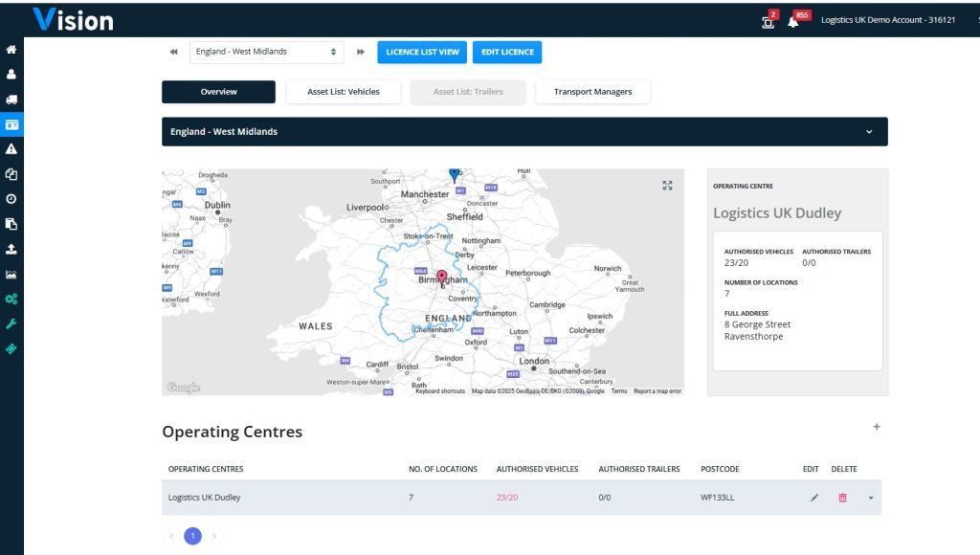Open the warning triangle icon in sidebar
The image size is (980, 555).
coord(11,149)
